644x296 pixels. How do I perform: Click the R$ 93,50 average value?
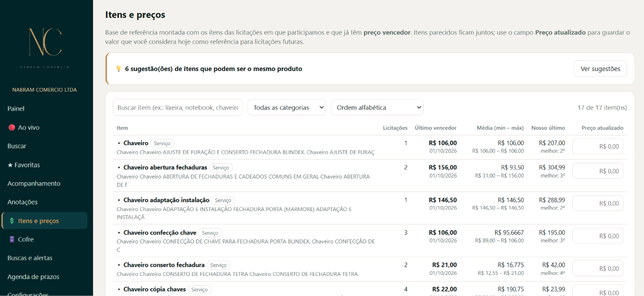point(512,167)
